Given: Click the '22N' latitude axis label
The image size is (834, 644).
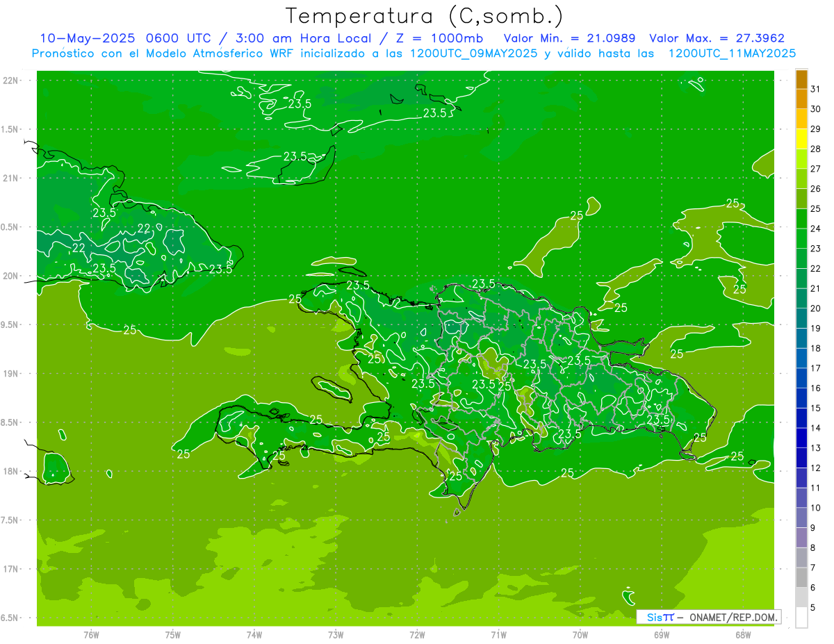Looking at the screenshot, I should (x=11, y=81).
